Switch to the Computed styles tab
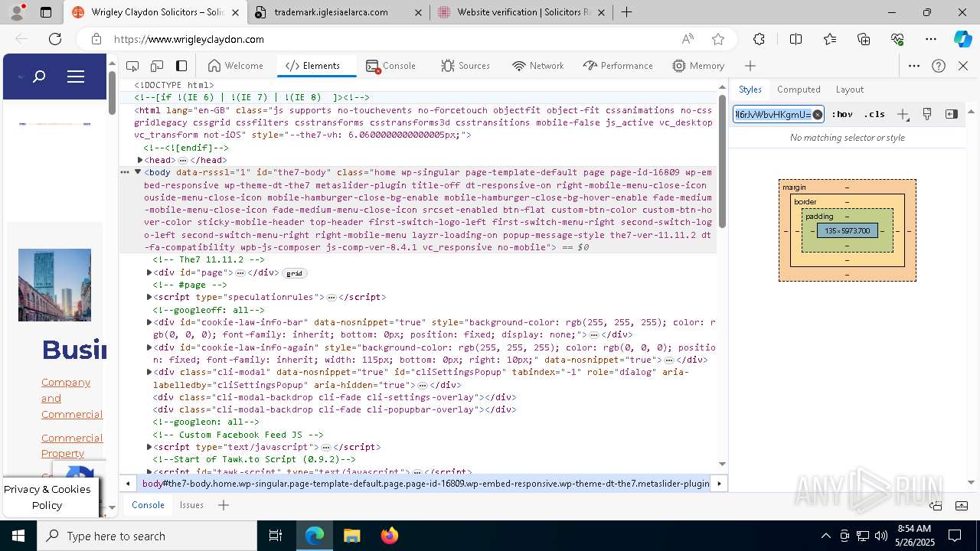The image size is (980, 551). [799, 90]
